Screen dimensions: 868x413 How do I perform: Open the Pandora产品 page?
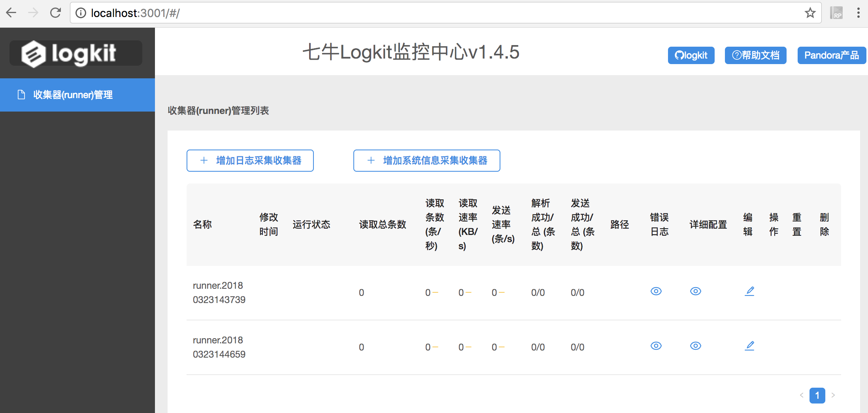click(x=831, y=55)
